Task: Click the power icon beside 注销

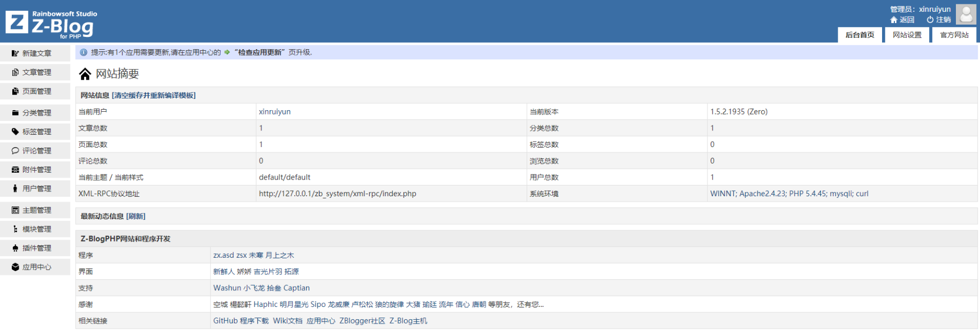Action: click(930, 20)
